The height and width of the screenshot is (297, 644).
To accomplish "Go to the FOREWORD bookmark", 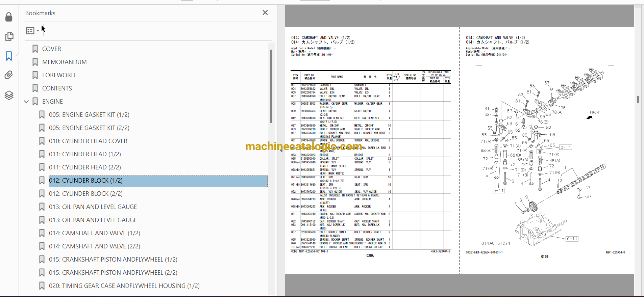I will point(59,75).
